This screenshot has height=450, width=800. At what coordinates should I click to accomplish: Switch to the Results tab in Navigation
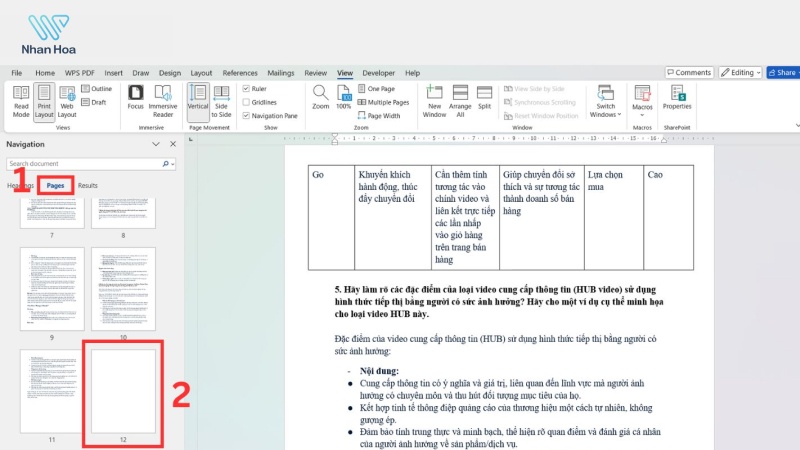(x=88, y=186)
